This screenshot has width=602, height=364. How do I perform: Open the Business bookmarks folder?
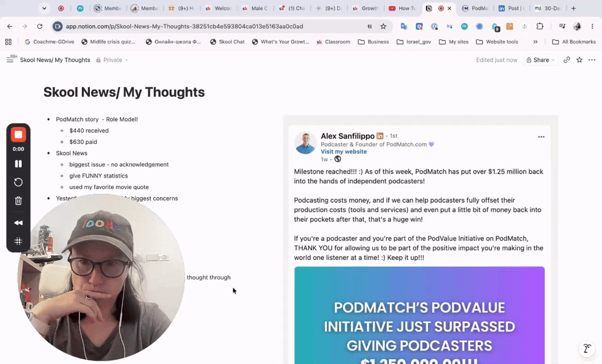[x=373, y=42]
